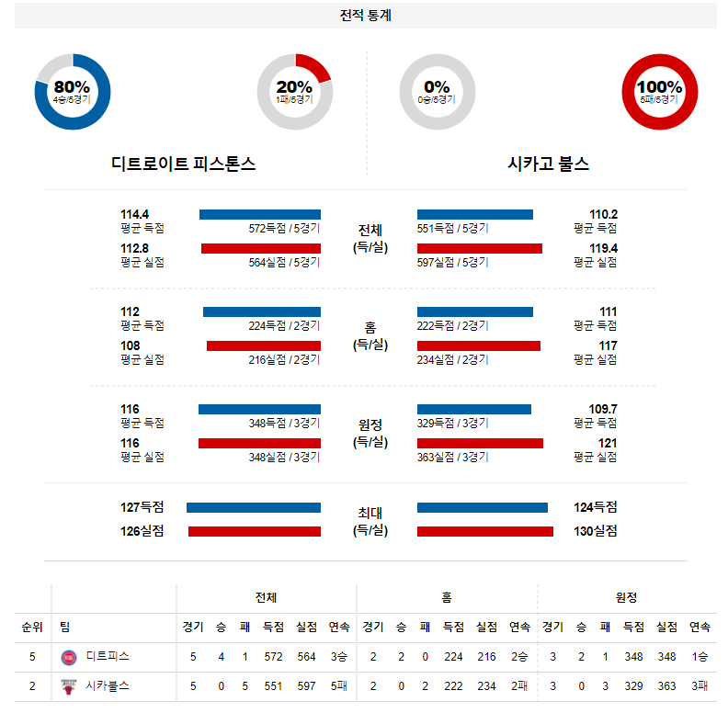
Task: Click the 시카고 불스 team heading
Action: 549,164
